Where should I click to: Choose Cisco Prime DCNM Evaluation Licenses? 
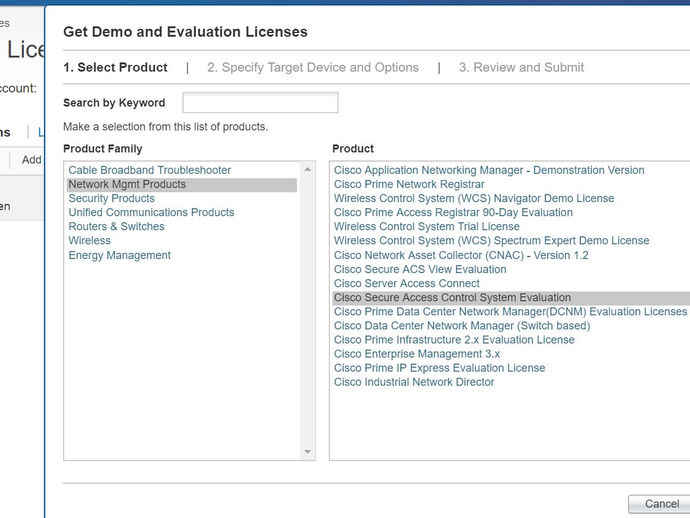click(x=510, y=312)
